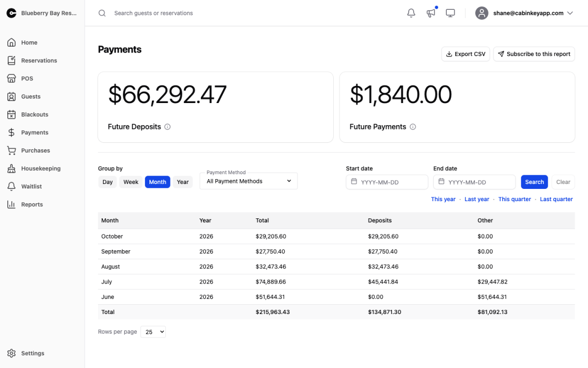The height and width of the screenshot is (368, 588).
Task: Expand the Payment Method dropdown
Action: [x=248, y=181]
